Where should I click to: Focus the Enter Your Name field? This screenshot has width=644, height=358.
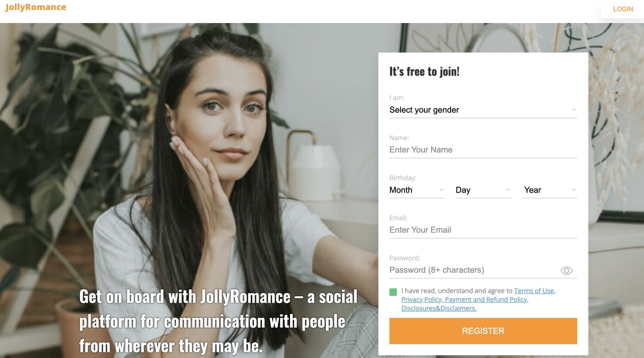[x=483, y=150]
